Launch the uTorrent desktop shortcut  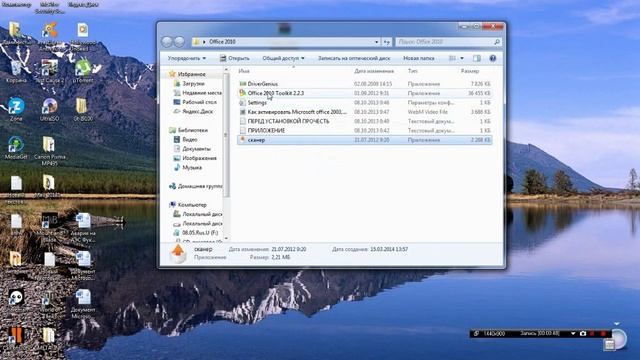(83, 71)
